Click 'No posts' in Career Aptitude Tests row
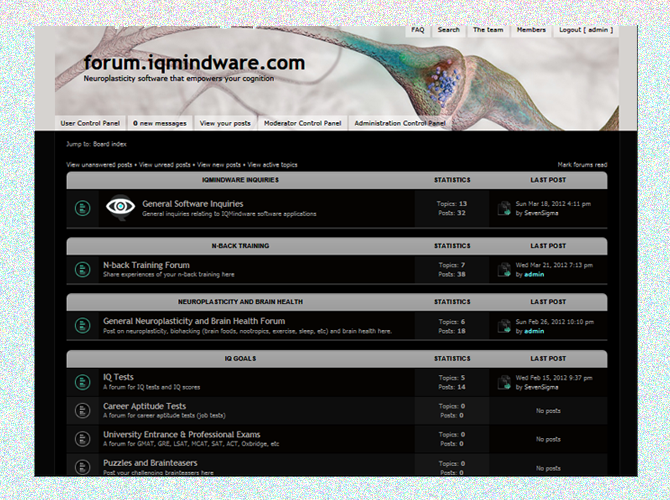The width and height of the screenshot is (670, 500). [x=548, y=411]
